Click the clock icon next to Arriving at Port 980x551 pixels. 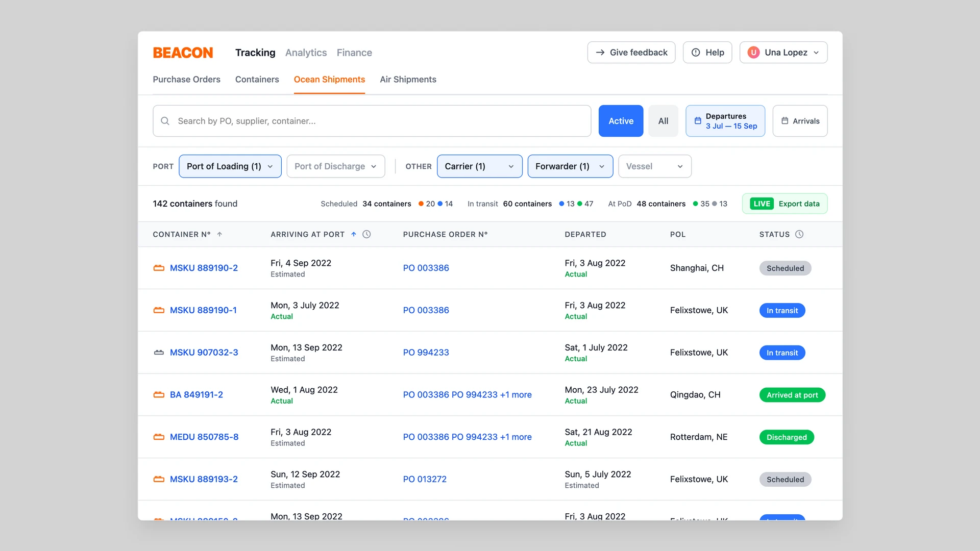click(366, 234)
